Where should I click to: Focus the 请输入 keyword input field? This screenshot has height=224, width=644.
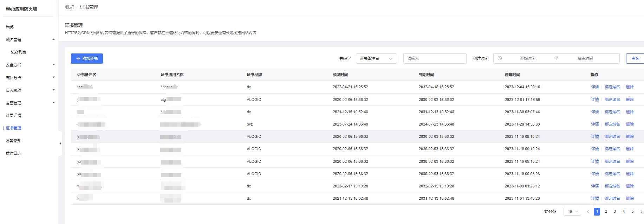[435, 59]
